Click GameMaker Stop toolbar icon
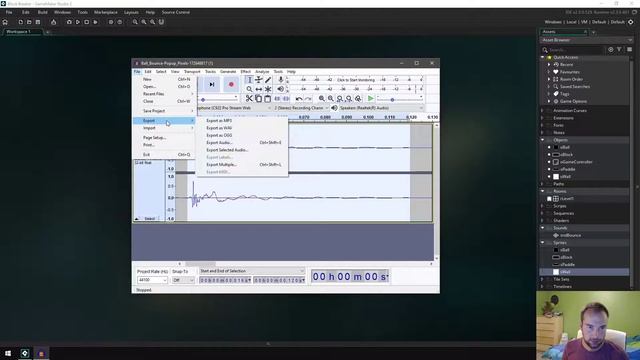The height and width of the screenshot is (360, 640). point(87,22)
